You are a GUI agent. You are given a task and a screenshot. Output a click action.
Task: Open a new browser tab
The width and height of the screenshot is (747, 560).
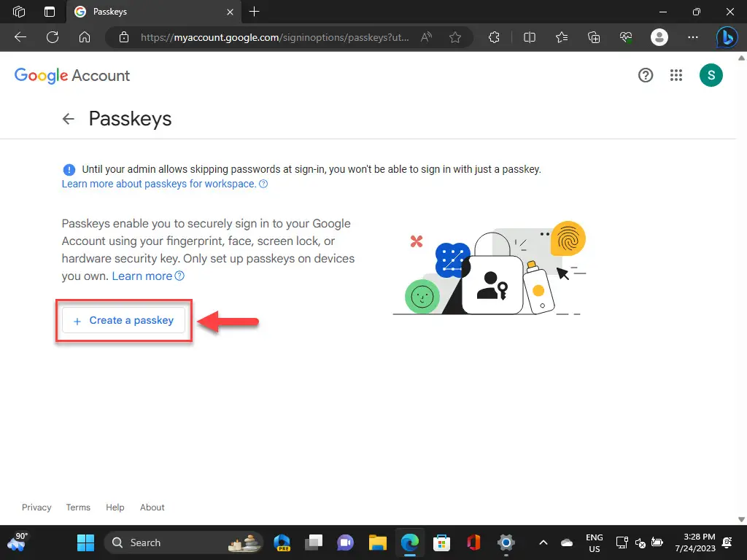pos(254,12)
